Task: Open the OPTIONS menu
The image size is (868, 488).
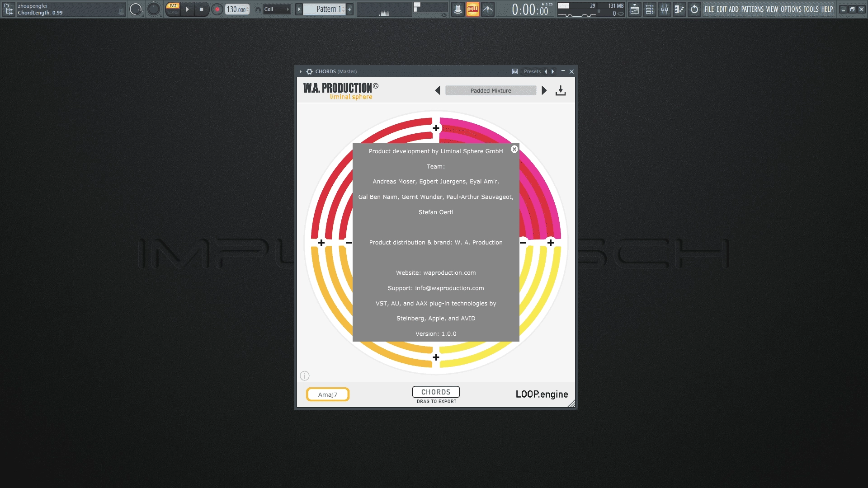Action: 791,9
